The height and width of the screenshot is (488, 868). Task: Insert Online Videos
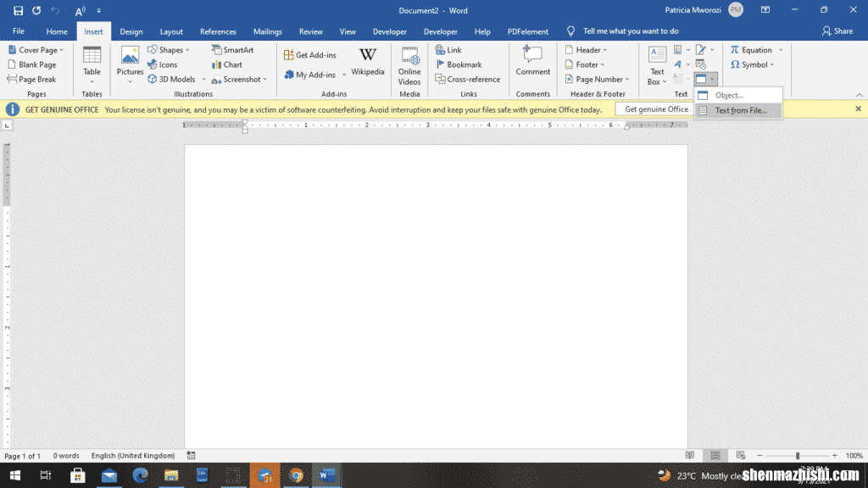pyautogui.click(x=409, y=65)
